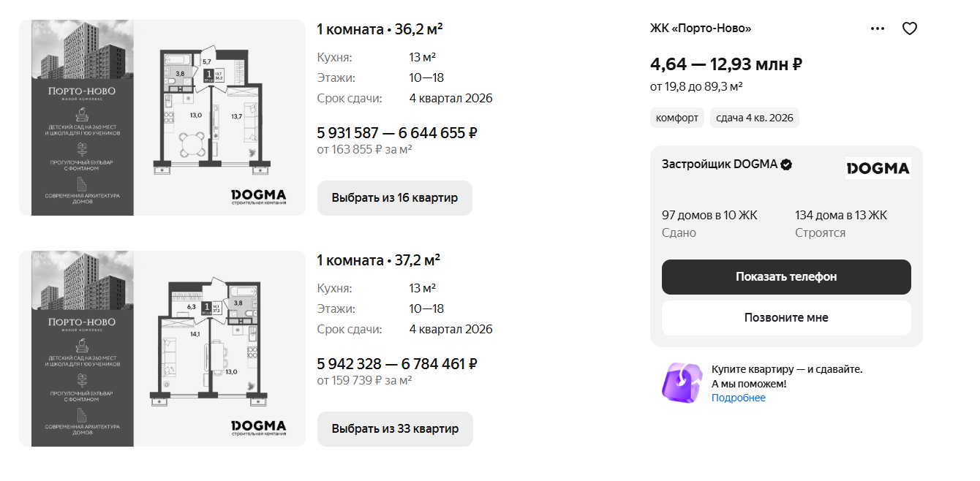
Task: Follow the Подробнее link
Action: (739, 398)
